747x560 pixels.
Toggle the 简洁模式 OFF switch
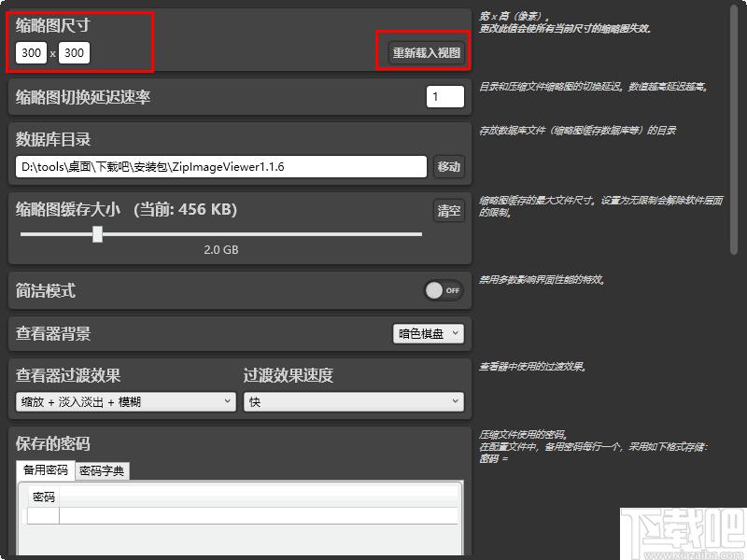[x=444, y=290]
